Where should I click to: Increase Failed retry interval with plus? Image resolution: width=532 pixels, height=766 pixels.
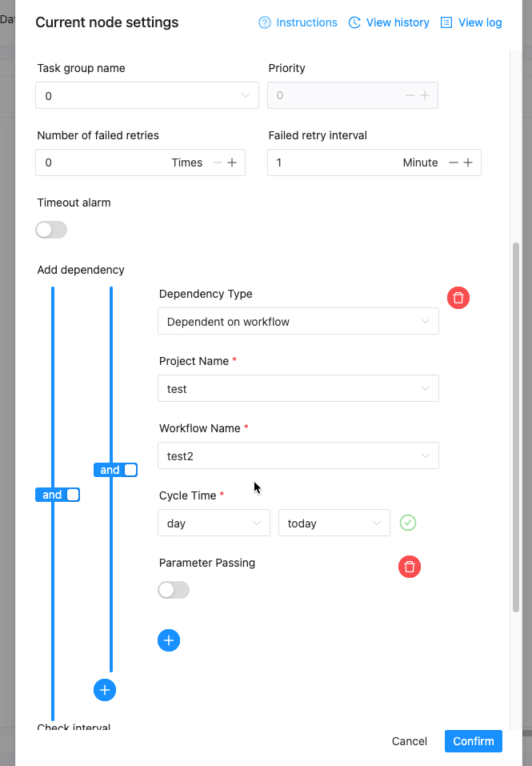click(468, 162)
